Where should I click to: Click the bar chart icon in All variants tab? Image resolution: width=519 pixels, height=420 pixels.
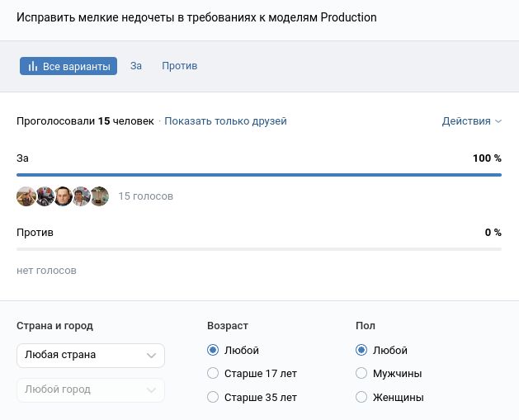[x=33, y=66]
